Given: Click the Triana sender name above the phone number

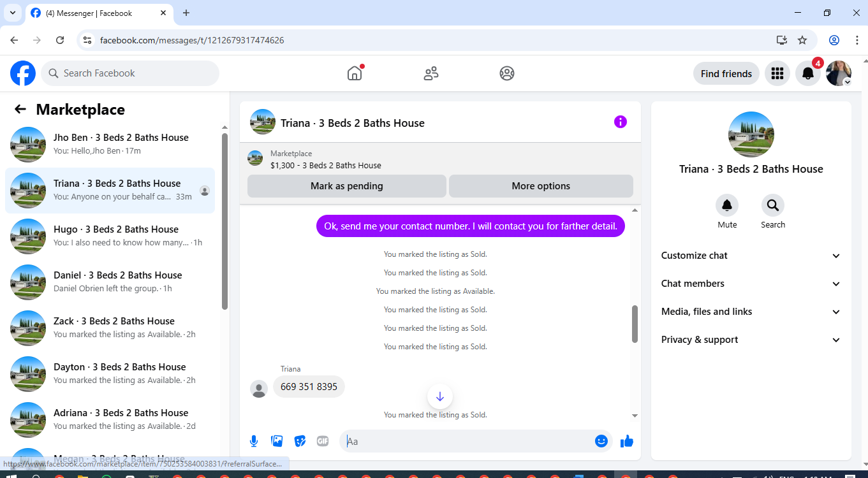Looking at the screenshot, I should [x=290, y=369].
